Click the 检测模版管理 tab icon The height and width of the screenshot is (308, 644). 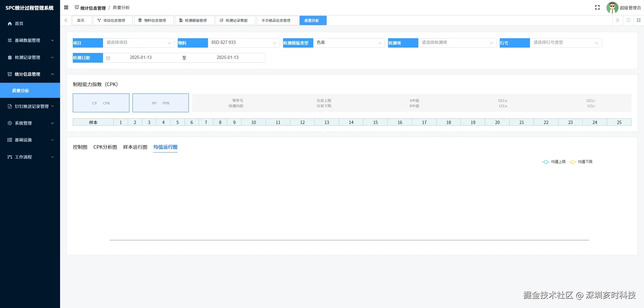tap(181, 20)
